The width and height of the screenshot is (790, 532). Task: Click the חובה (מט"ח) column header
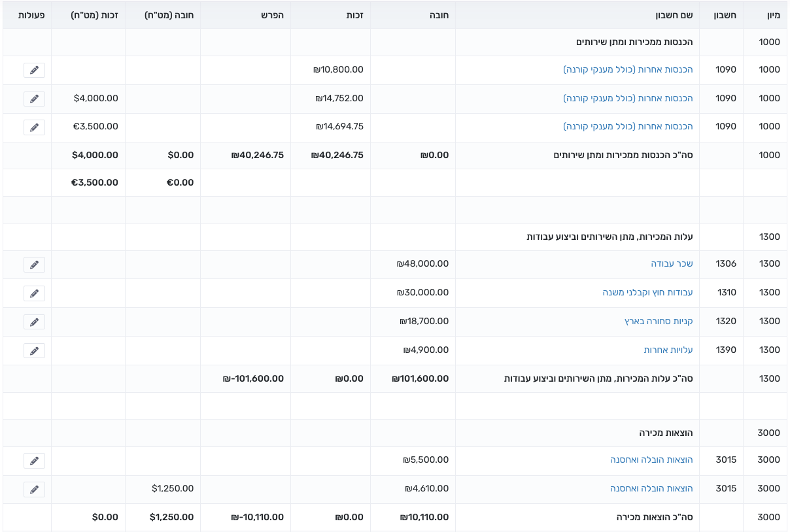pos(169,15)
